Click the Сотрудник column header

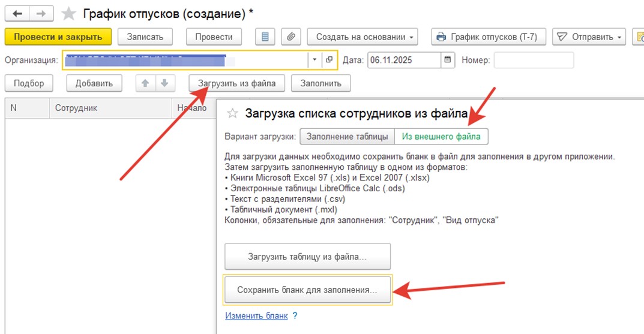point(76,108)
